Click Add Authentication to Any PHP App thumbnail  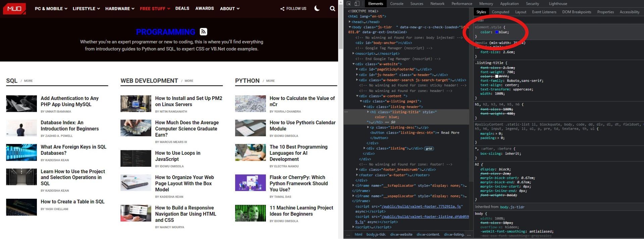click(x=21, y=104)
